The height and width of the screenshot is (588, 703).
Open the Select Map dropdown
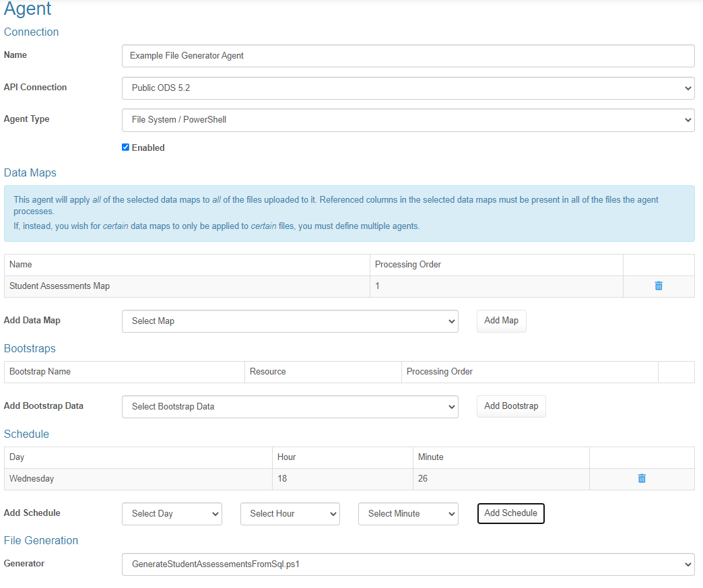coord(290,321)
